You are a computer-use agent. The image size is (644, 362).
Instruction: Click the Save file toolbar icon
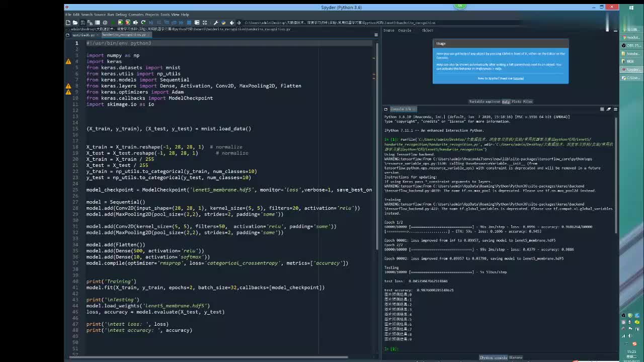pos(83,23)
